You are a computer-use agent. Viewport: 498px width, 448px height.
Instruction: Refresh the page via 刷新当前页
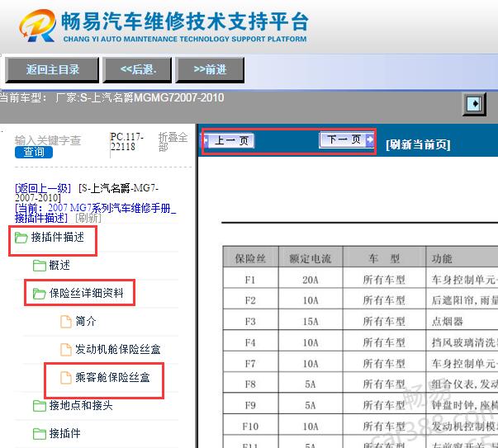(x=418, y=144)
